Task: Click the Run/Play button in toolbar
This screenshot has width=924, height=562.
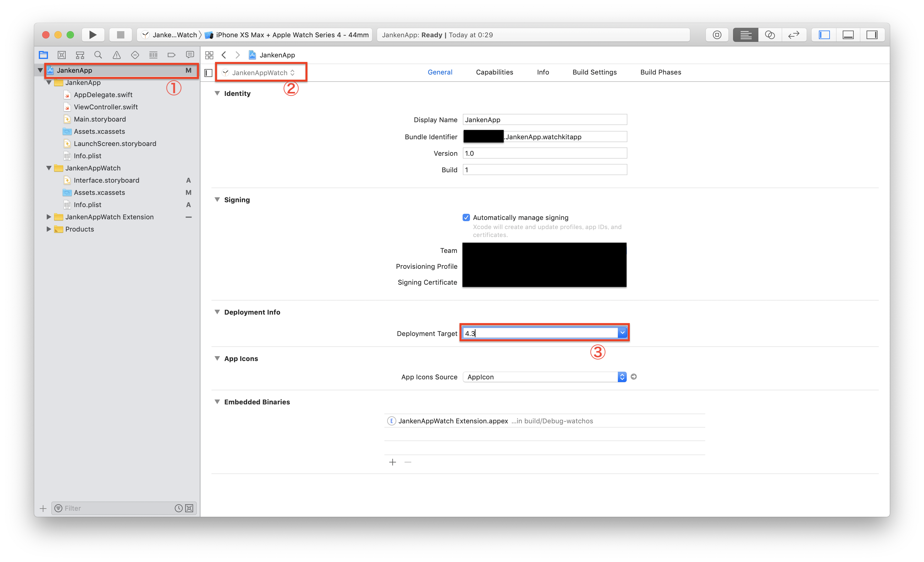Action: coord(92,34)
